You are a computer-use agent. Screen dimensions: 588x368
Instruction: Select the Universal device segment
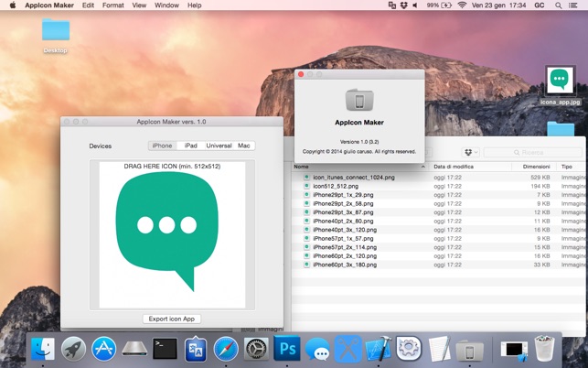point(219,146)
